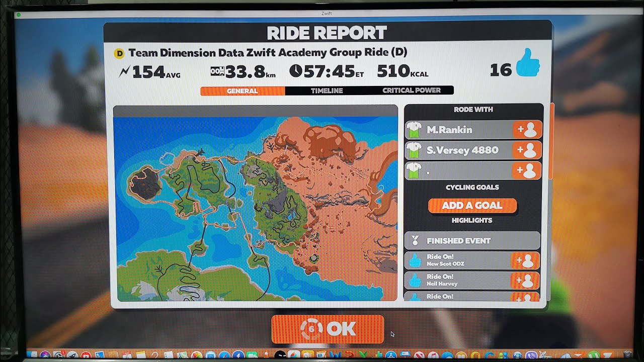This screenshot has height=362, width=644.
Task: Confirm the ride report with OK
Action: pyautogui.click(x=328, y=329)
